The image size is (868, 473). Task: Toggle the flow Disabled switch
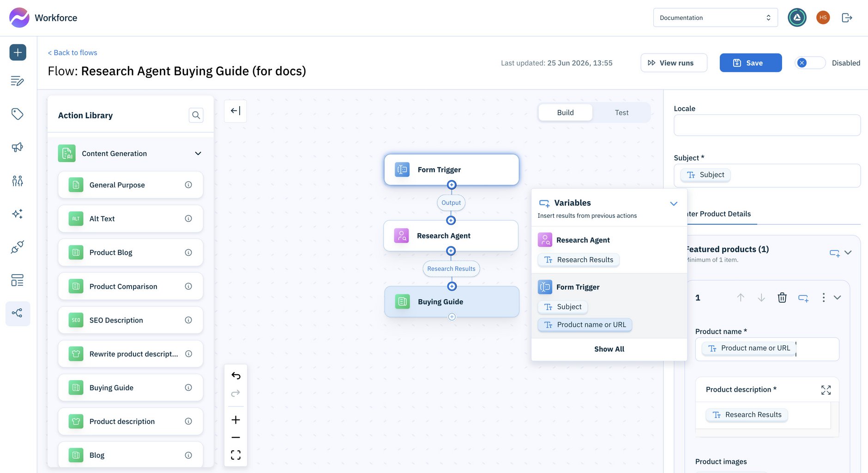click(x=810, y=63)
